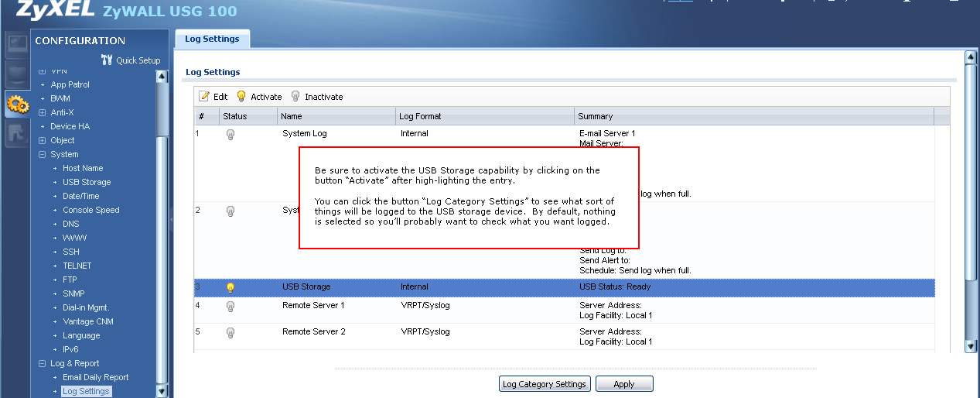The width and height of the screenshot is (980, 398).
Task: Click the main panel scroll up arrow
Action: pos(971,57)
